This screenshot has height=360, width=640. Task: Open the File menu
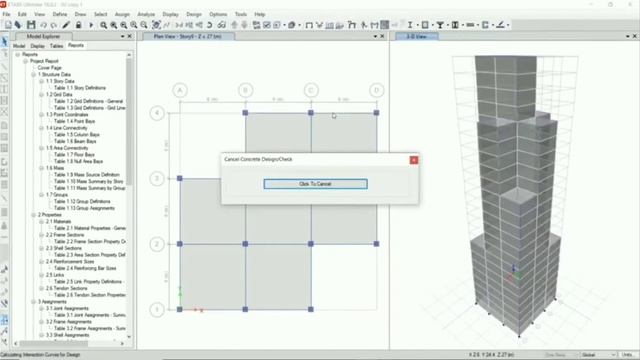pyautogui.click(x=7, y=14)
